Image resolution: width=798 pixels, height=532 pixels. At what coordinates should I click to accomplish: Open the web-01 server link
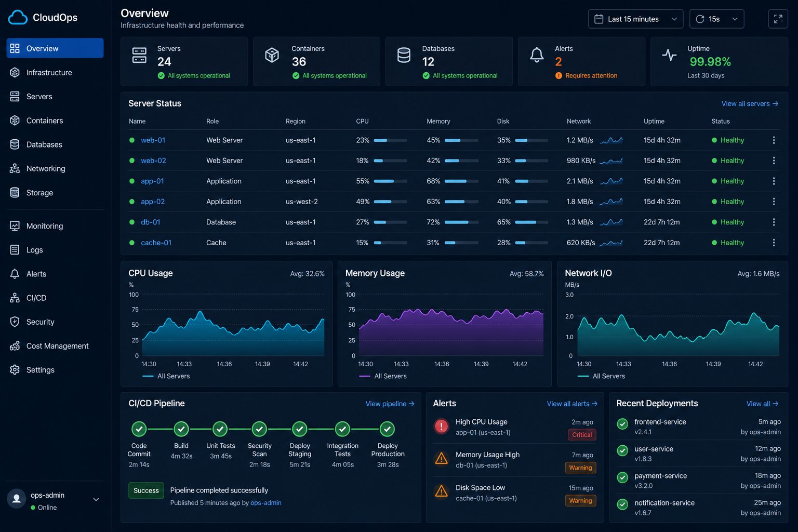(x=153, y=140)
